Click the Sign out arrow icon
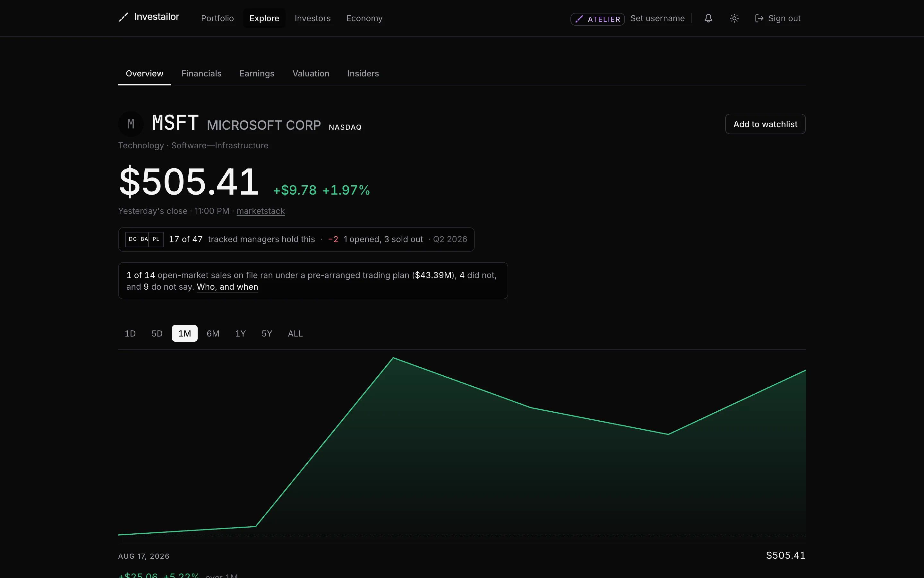Screen dimensions: 924x578 (759, 18)
